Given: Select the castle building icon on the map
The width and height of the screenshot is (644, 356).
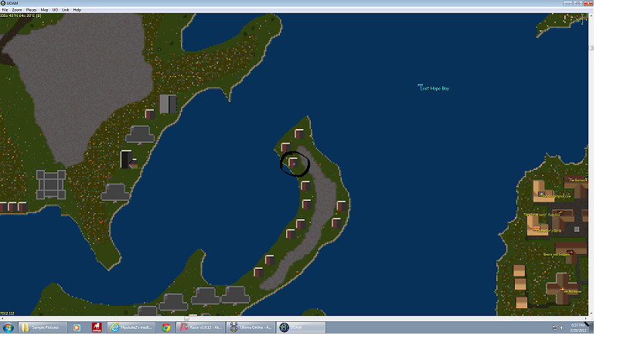Looking at the screenshot, I should pos(51,185).
